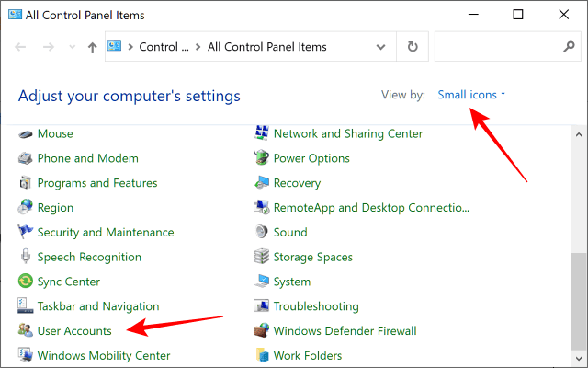Click the Programs and Features icon
588x368 pixels.
click(x=26, y=183)
